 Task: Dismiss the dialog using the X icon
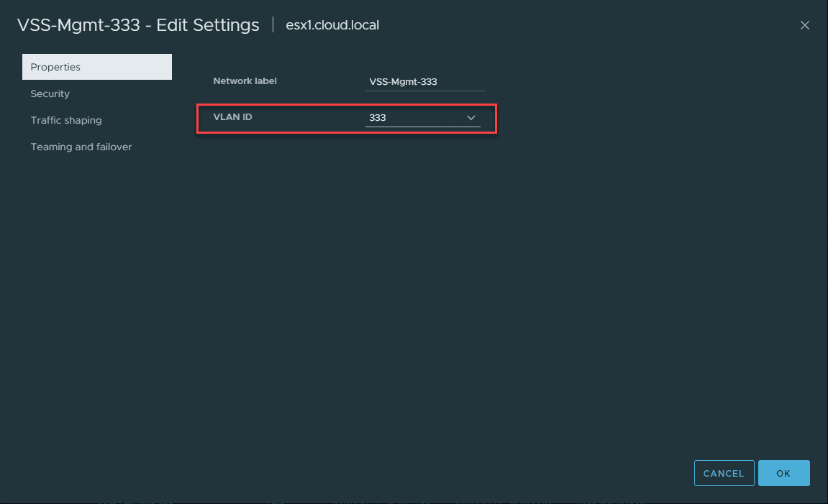(804, 24)
